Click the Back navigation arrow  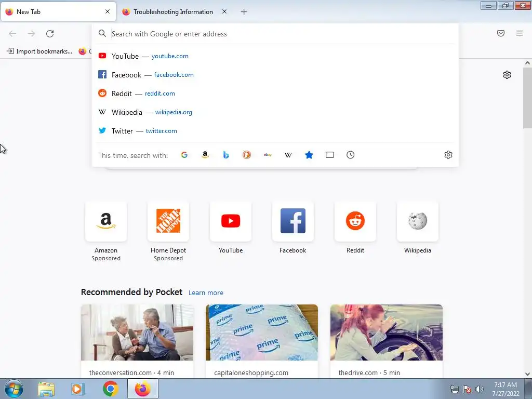(x=12, y=34)
